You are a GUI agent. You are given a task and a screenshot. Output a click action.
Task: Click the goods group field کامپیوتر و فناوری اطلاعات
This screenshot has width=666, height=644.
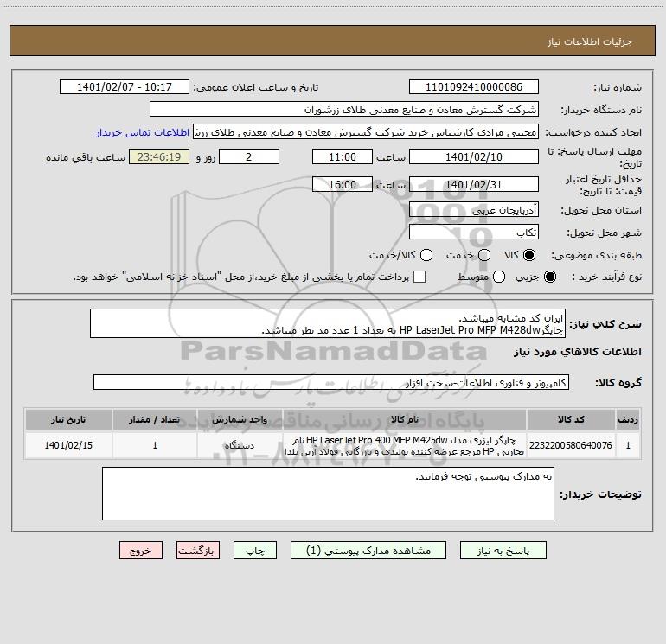[331, 382]
